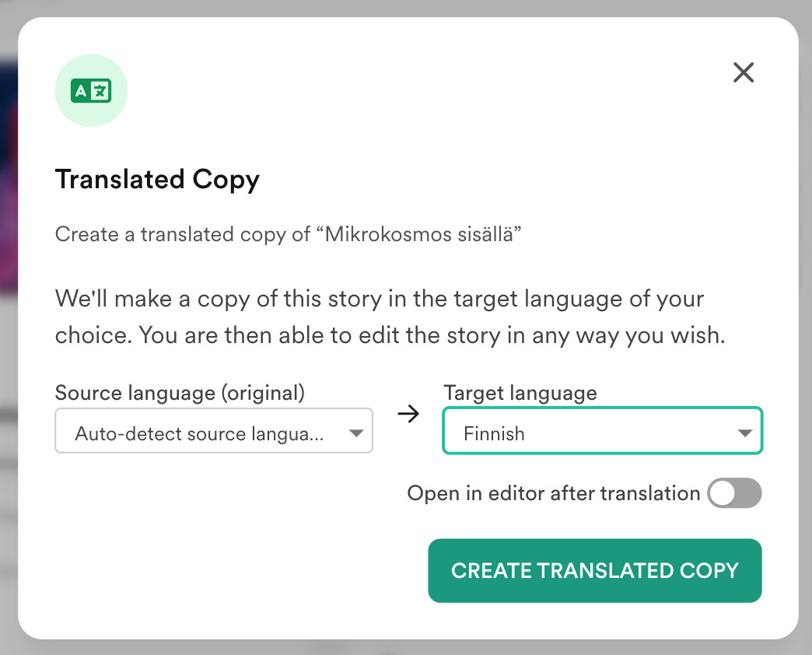Click the "Auto-detect source langua..." text
The image size is (812, 655).
click(x=199, y=433)
